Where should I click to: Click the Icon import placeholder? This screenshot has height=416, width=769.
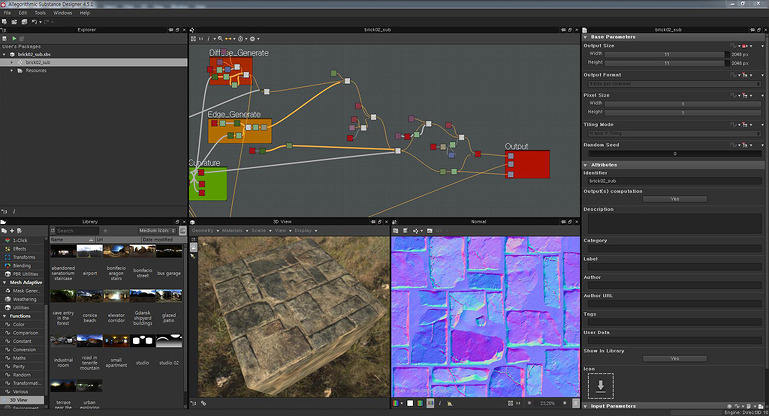click(x=600, y=386)
